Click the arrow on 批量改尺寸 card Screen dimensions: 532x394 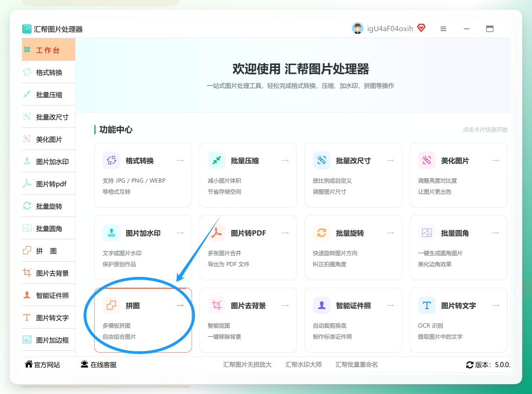click(x=390, y=160)
